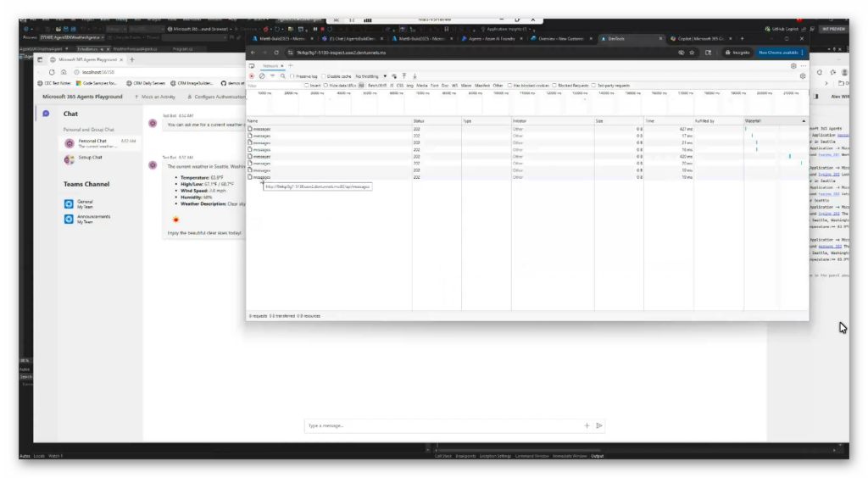This screenshot has width=868, height=478.
Task: Open the network search magnifier icon
Action: click(x=283, y=76)
